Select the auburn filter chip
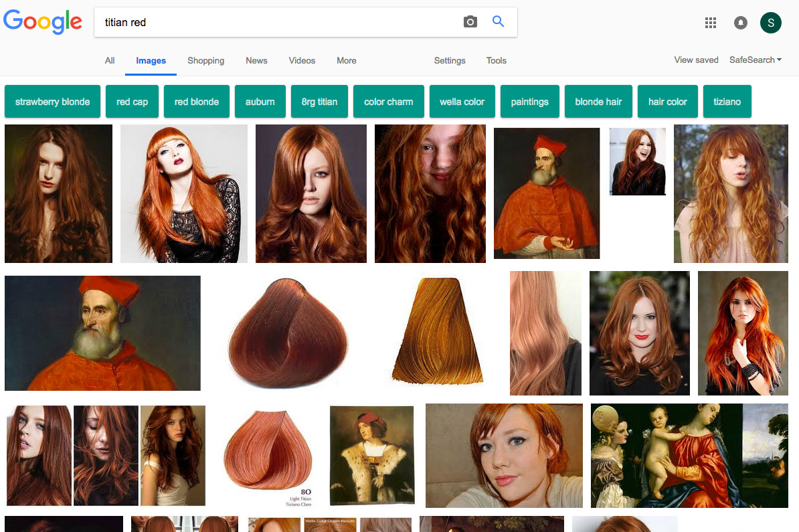799x532 pixels. point(260,102)
